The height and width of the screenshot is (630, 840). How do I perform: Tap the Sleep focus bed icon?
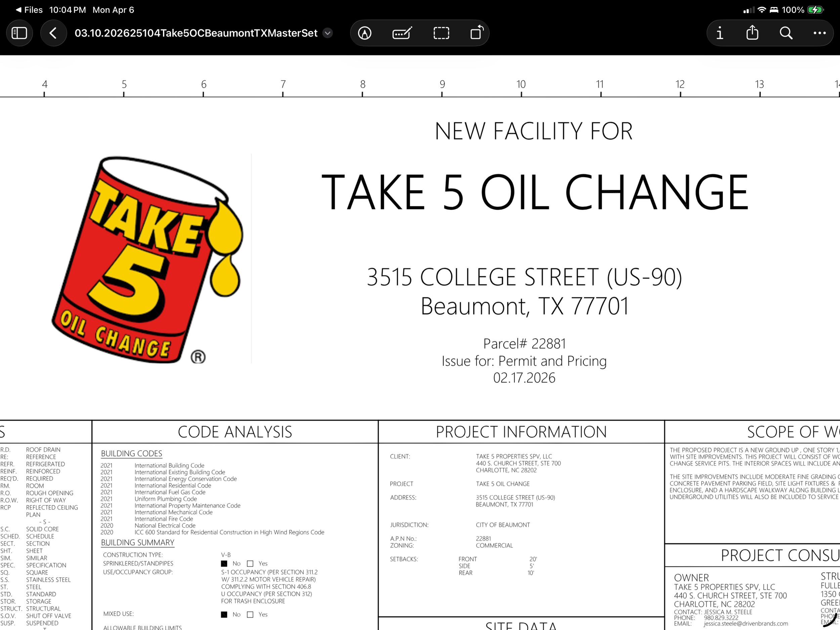774,10
